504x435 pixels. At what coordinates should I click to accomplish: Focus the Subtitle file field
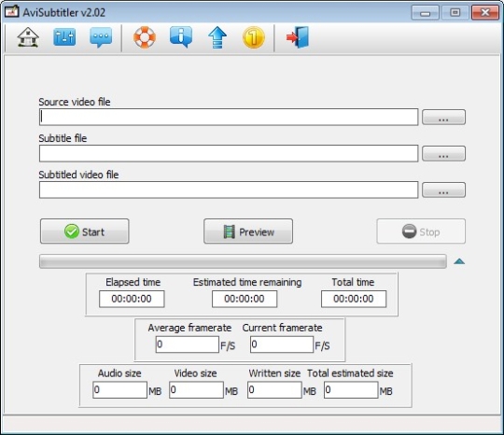point(229,153)
